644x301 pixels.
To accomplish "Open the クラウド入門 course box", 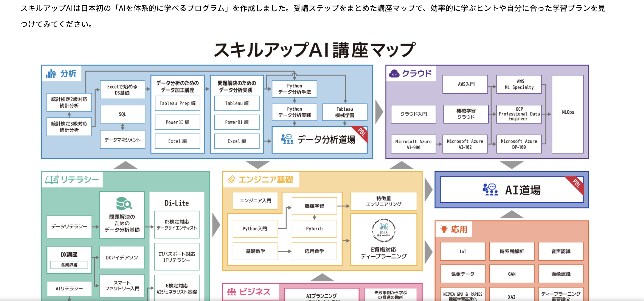I will click(413, 114).
